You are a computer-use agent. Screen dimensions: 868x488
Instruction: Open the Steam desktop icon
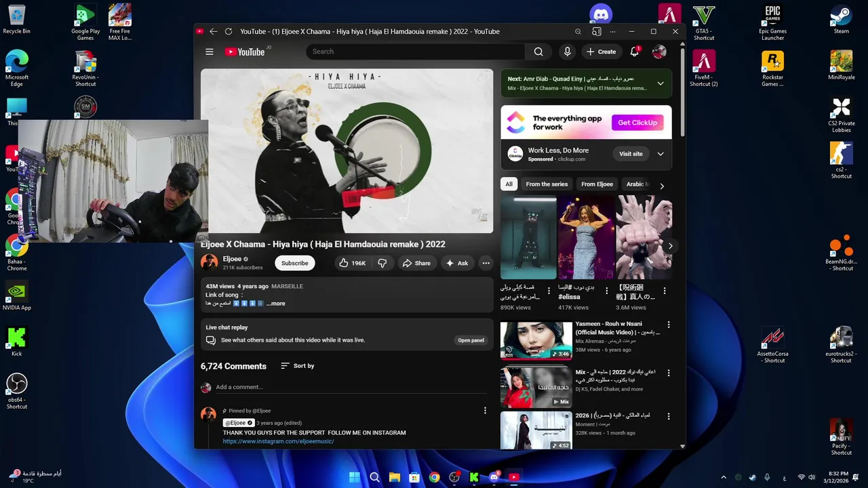coord(841,19)
